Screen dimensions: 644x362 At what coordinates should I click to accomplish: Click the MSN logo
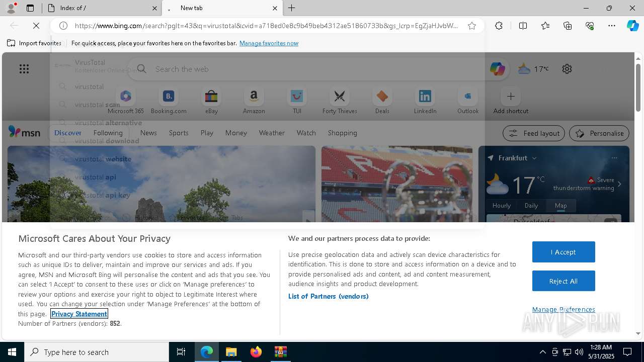pyautogui.click(x=24, y=132)
